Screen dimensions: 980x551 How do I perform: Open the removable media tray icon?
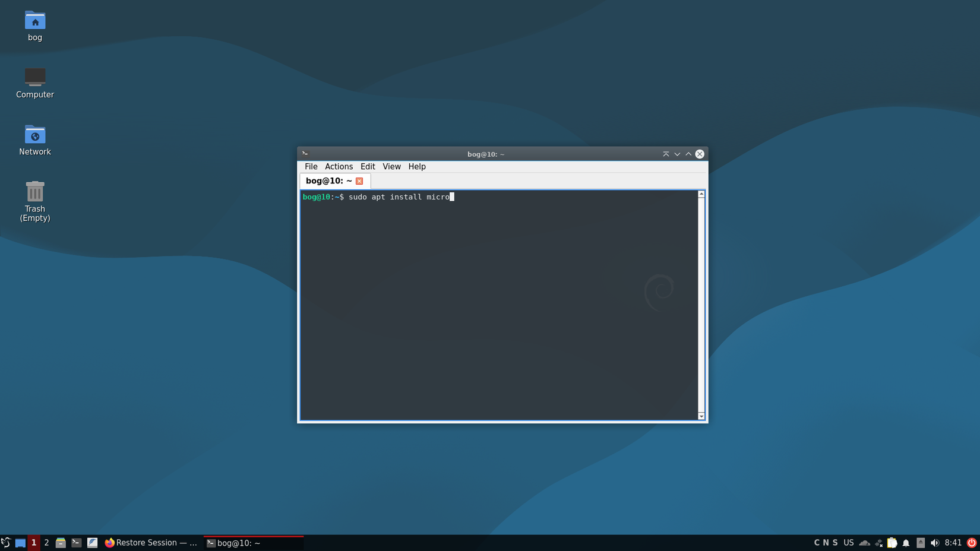pyautogui.click(x=921, y=542)
